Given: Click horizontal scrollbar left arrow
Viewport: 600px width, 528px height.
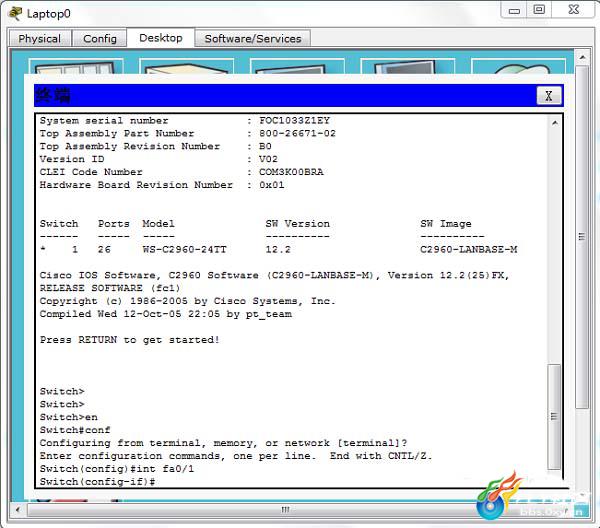Looking at the screenshot, I should click(x=17, y=510).
